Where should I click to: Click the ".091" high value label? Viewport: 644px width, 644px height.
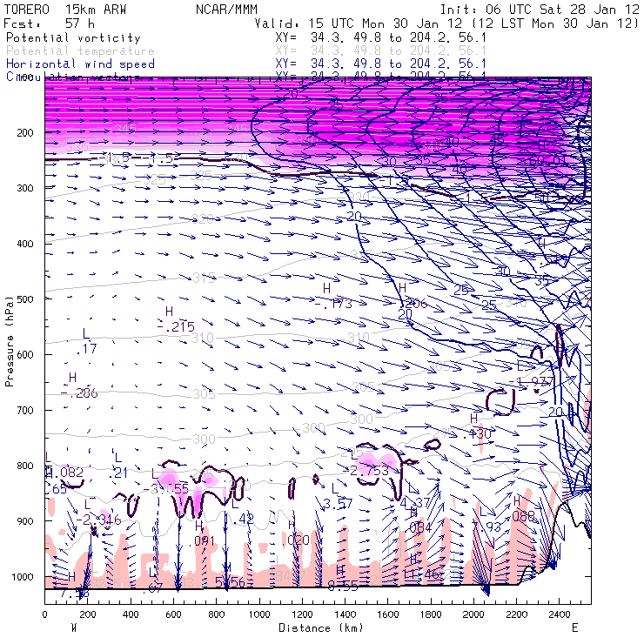202,541
